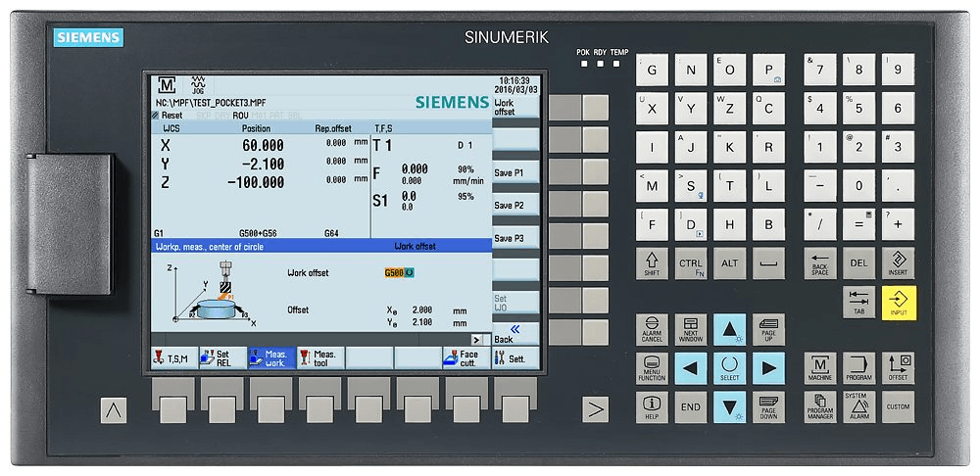The width and height of the screenshot is (980, 476).
Task: Click the plus + key
Action: 898,225
